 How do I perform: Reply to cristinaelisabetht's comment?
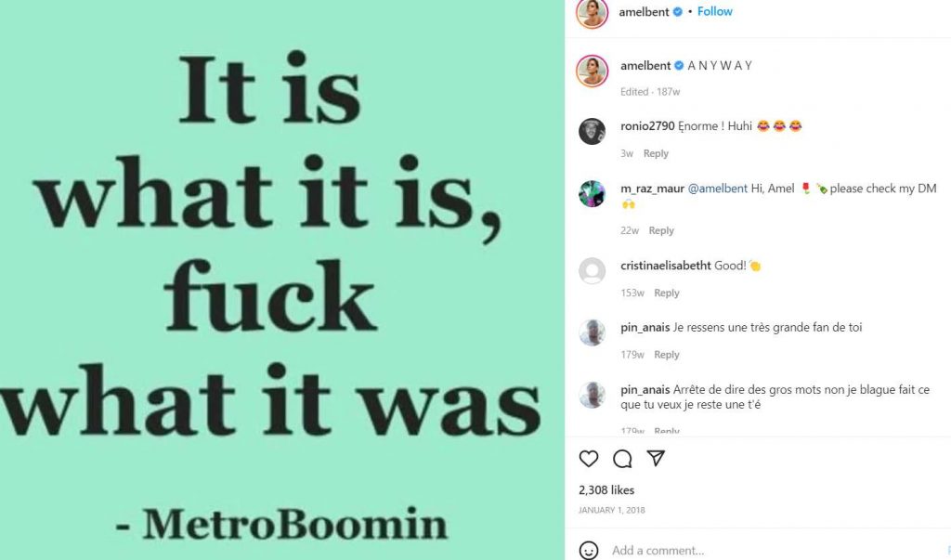click(667, 293)
